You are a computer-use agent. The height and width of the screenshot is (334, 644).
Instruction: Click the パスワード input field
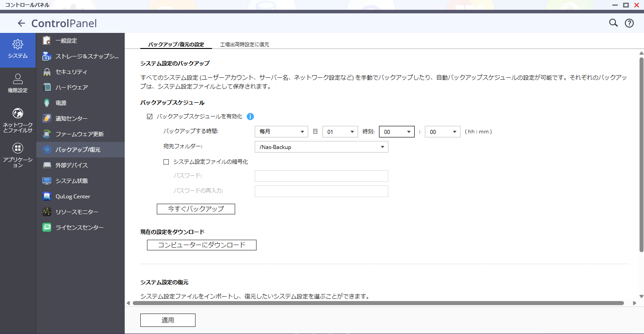point(321,176)
